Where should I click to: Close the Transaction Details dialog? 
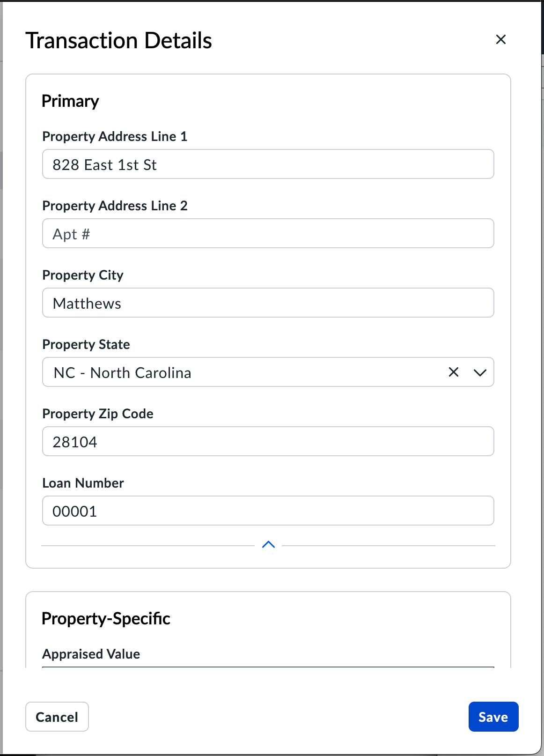(500, 40)
